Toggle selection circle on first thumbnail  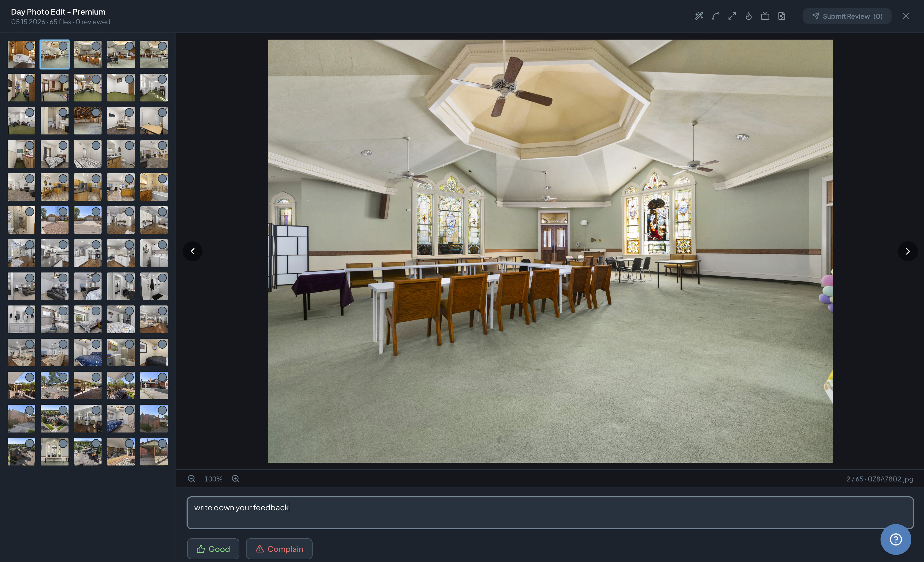click(30, 46)
